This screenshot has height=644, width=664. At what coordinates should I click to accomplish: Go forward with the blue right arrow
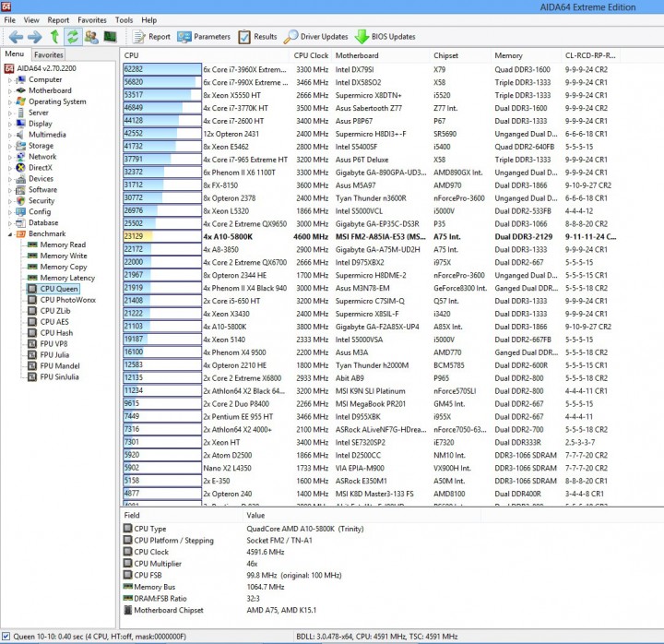35,37
